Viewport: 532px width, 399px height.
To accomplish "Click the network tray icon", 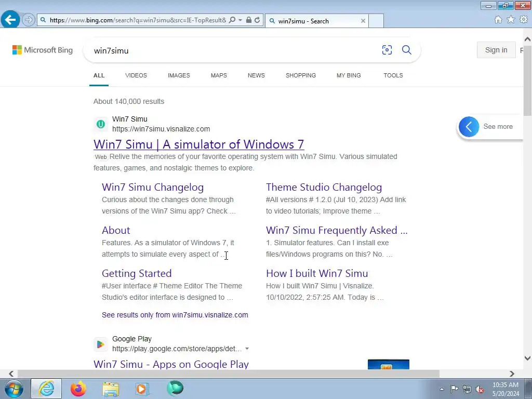I will click(x=467, y=389).
